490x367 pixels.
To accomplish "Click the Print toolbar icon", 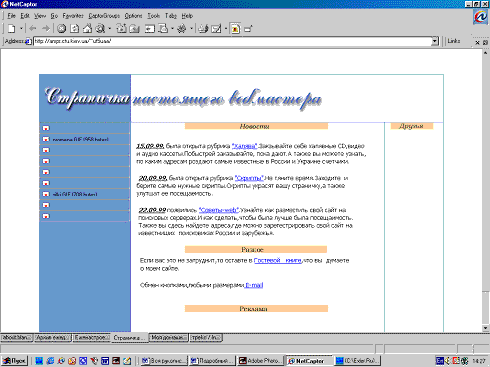I will click(x=203, y=29).
